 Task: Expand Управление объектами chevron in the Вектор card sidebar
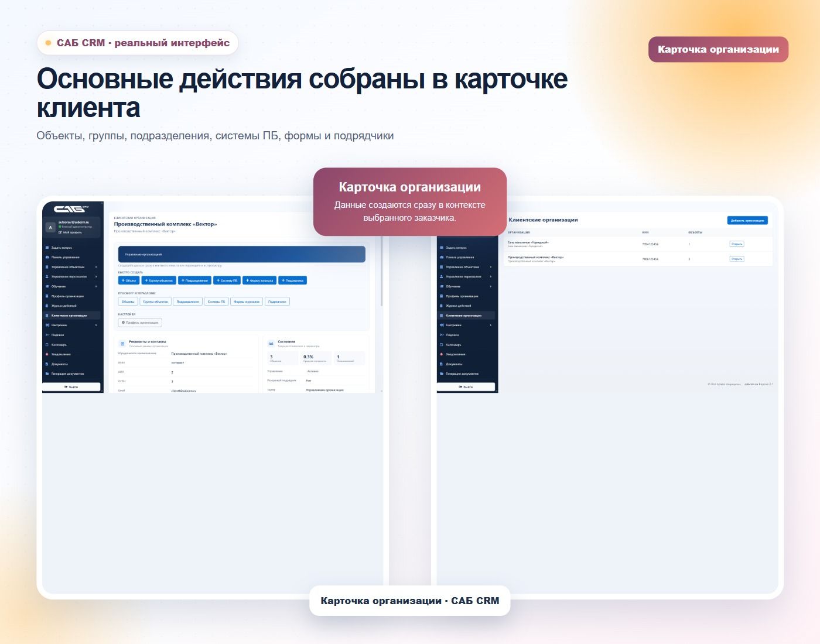96,267
